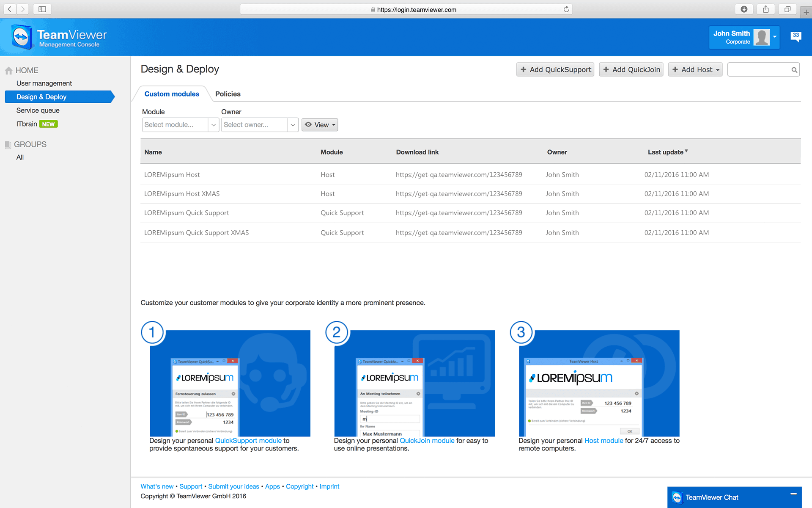812x508 pixels.
Task: Click the TeamViewer Management Console icon
Action: 22,37
